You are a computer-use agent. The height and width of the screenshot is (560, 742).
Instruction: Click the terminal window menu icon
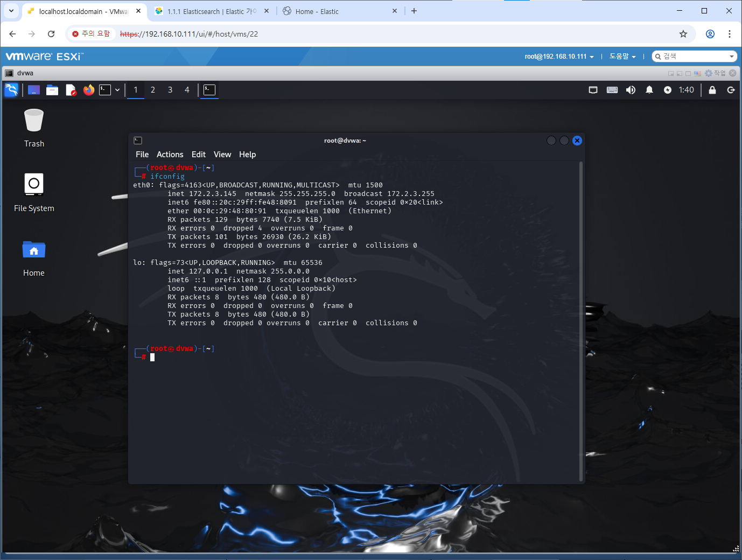click(138, 141)
